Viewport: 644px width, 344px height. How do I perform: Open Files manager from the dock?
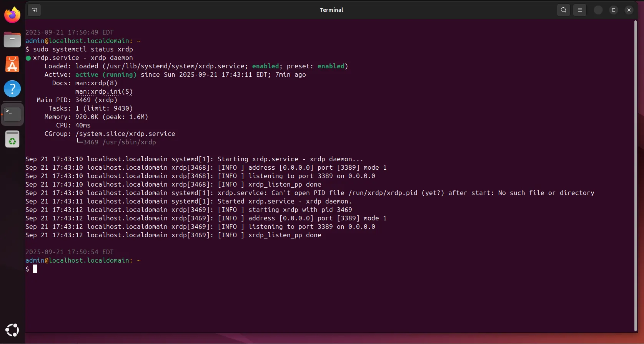(x=12, y=40)
